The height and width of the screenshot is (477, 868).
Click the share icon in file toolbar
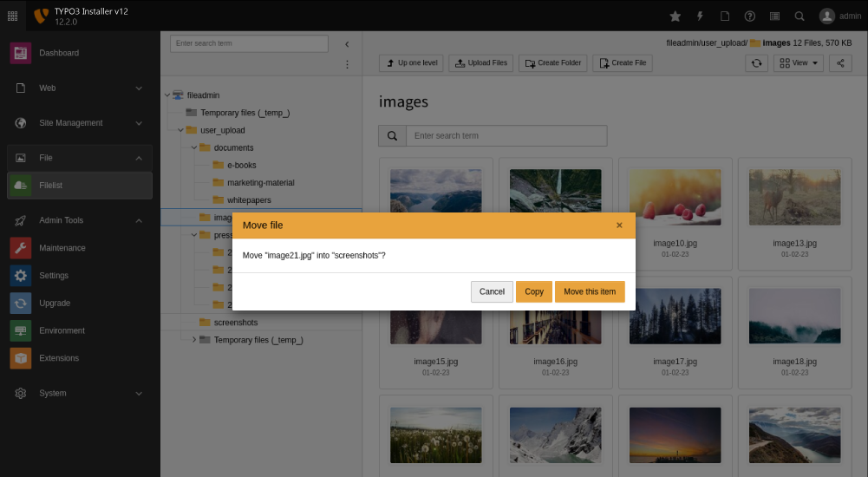(x=840, y=63)
